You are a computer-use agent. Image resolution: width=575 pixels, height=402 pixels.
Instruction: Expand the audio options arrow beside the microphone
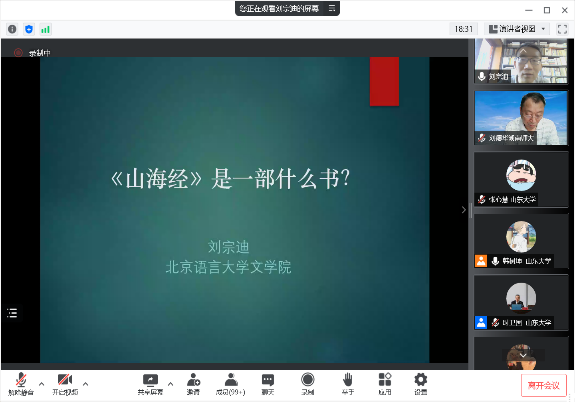coord(41,384)
